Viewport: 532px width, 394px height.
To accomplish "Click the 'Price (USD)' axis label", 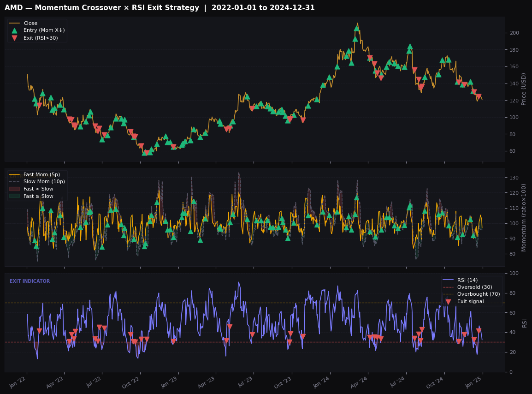I will point(524,89).
